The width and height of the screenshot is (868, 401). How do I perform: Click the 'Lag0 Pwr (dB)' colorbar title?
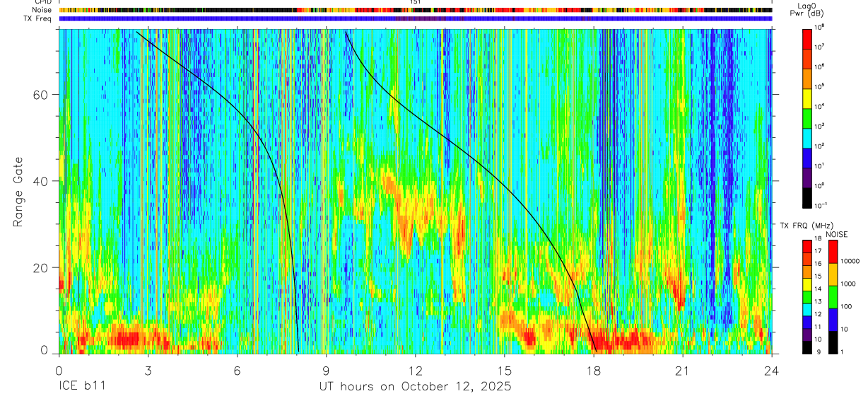[x=807, y=8]
